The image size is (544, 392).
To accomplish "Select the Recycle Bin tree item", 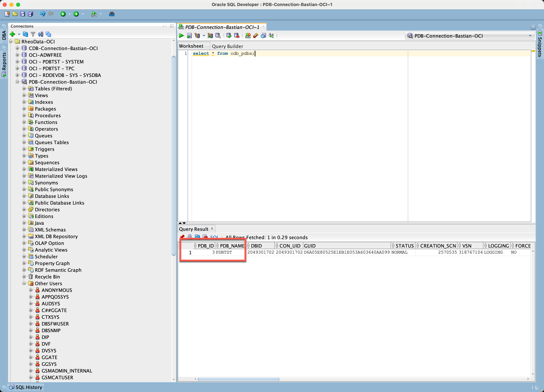I will pos(47,277).
